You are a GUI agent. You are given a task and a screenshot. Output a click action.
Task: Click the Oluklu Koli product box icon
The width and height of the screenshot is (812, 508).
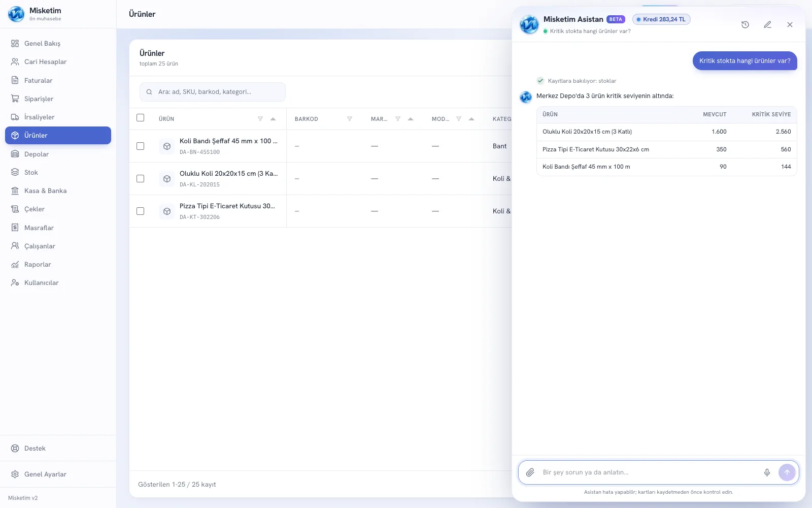click(x=167, y=179)
